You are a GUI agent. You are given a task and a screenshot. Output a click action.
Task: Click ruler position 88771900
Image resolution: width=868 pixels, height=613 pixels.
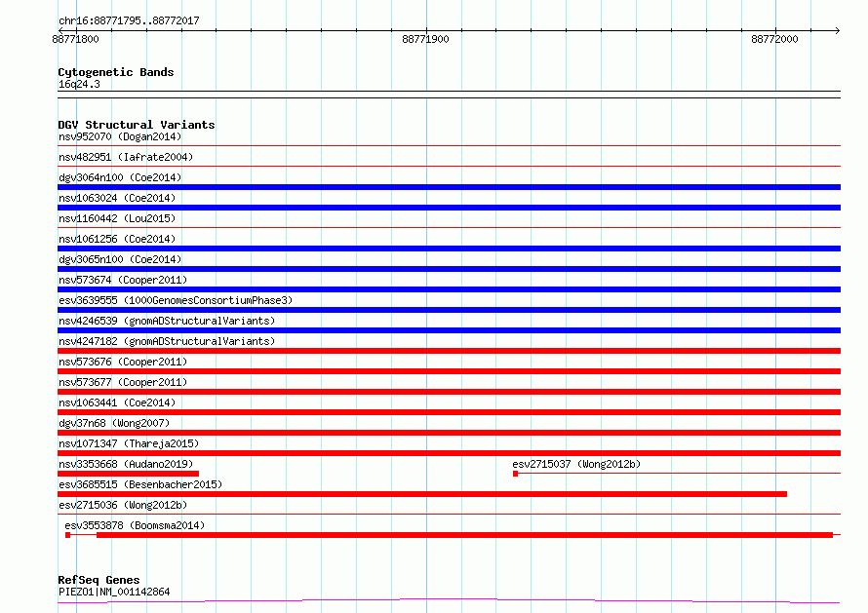[425, 39]
